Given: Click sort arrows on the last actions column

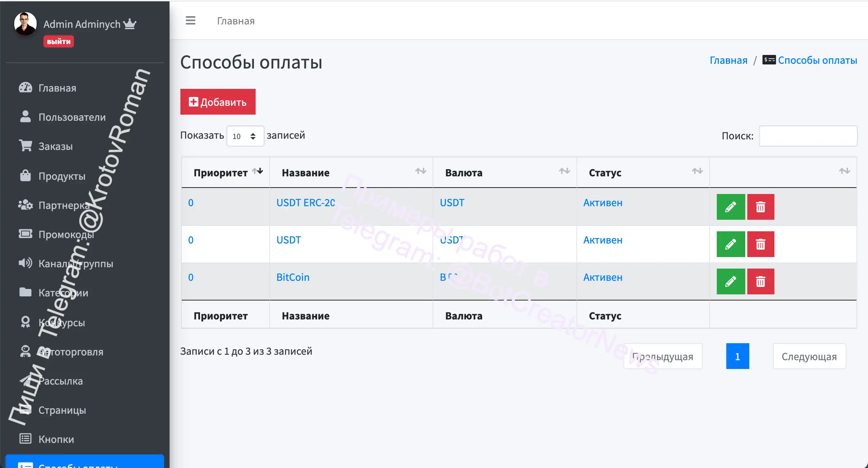Looking at the screenshot, I should (844, 171).
